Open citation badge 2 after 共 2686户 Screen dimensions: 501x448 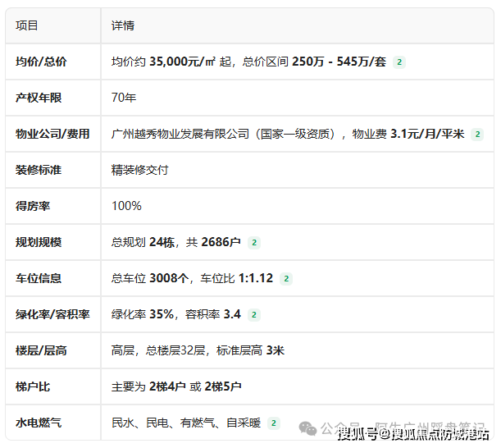pos(254,243)
